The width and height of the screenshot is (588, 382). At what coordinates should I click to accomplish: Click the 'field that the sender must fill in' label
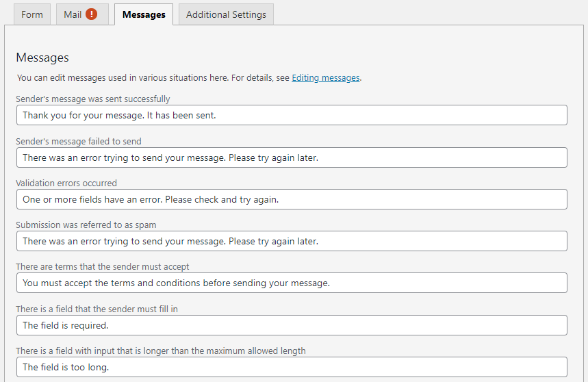[x=97, y=309]
